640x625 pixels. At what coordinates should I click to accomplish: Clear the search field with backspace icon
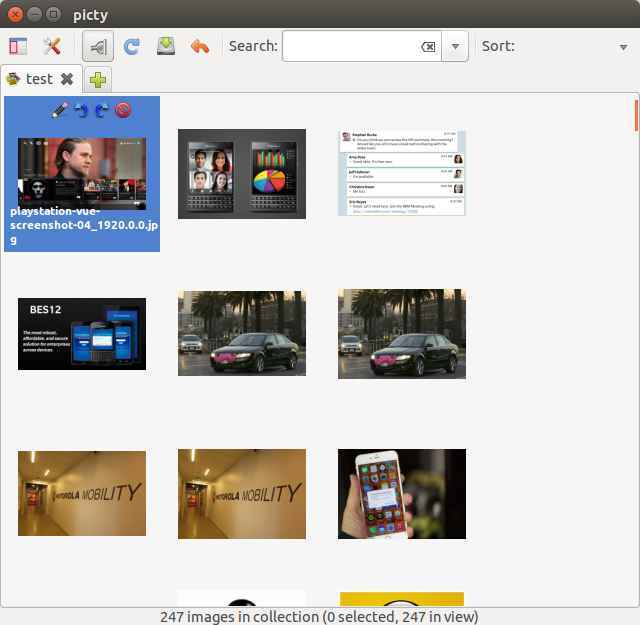[428, 47]
